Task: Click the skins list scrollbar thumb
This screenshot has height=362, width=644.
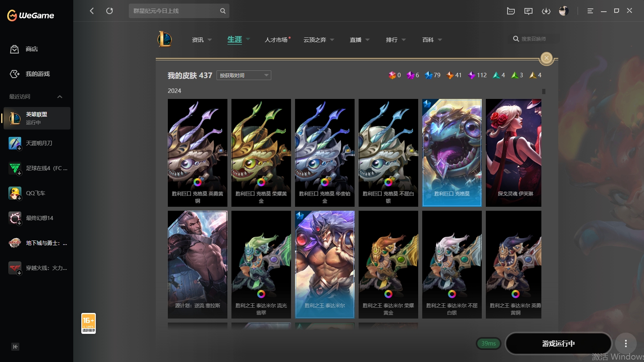Action: [x=544, y=91]
